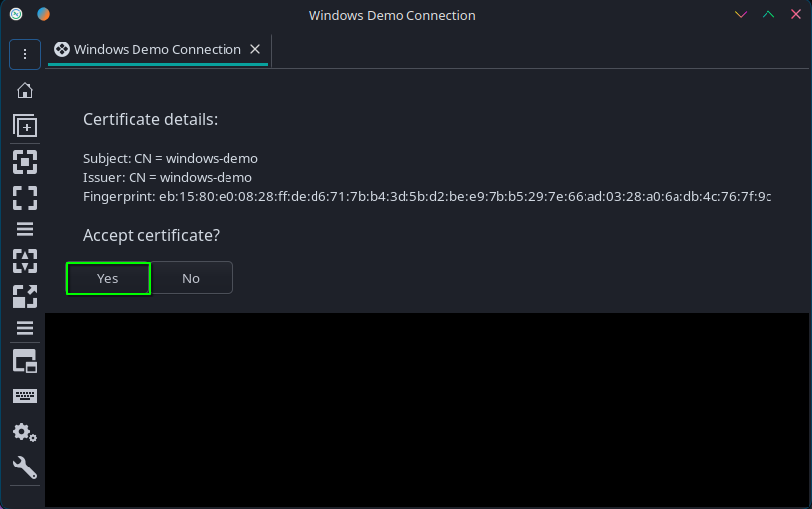The width and height of the screenshot is (812, 509).
Task: Click the round app icon in the title bar
Action: point(16,15)
